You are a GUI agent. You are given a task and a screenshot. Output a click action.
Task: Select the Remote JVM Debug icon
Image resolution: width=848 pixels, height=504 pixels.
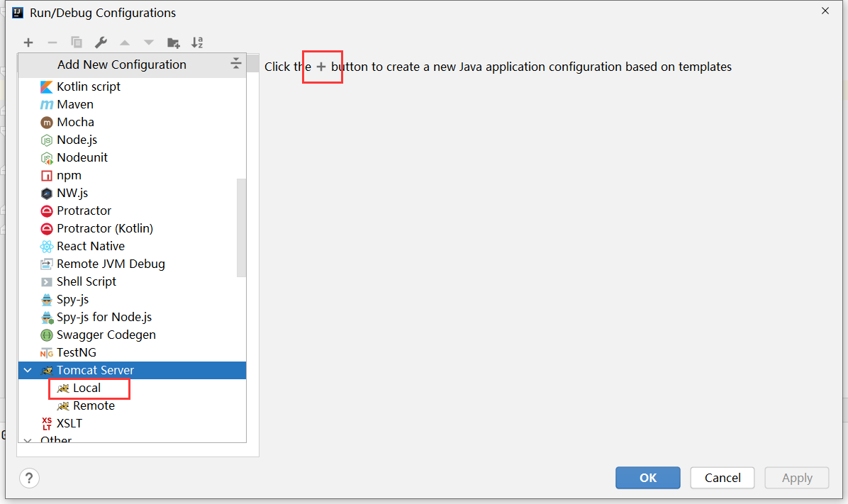[47, 264]
